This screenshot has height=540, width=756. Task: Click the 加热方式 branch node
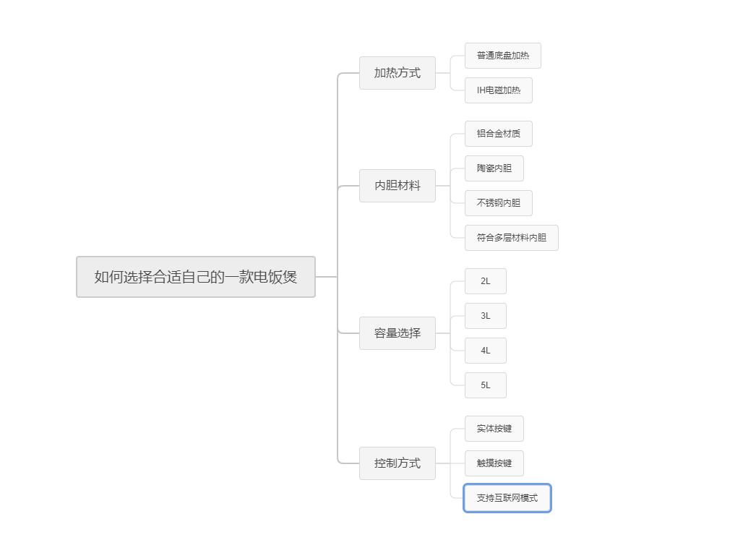(x=398, y=73)
